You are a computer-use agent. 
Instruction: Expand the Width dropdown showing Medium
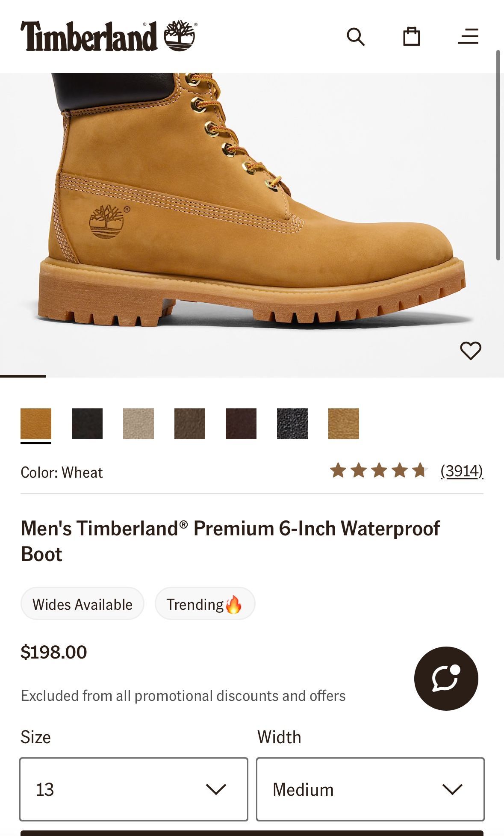point(370,789)
